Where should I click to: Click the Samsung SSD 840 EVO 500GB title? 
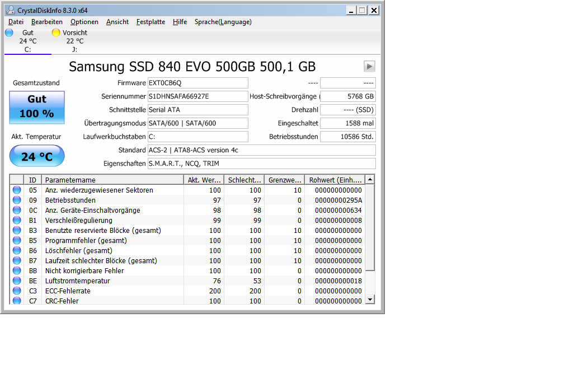pyautogui.click(x=192, y=67)
